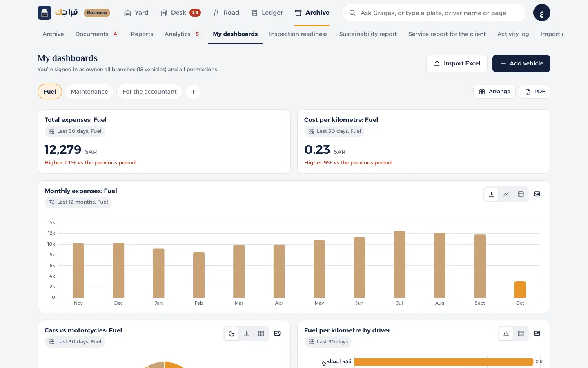Export Cars vs motorcycles chart as image
Image resolution: width=588 pixels, height=368 pixels.
[277, 334]
